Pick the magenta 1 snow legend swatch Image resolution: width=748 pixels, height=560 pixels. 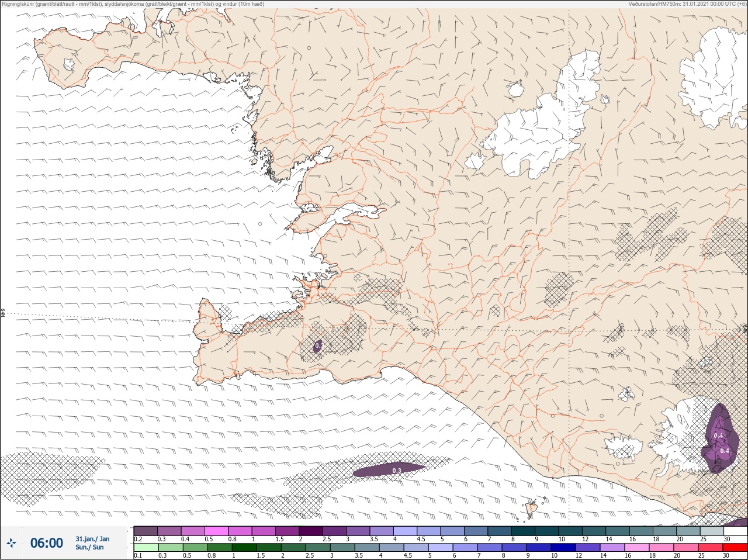click(264, 531)
